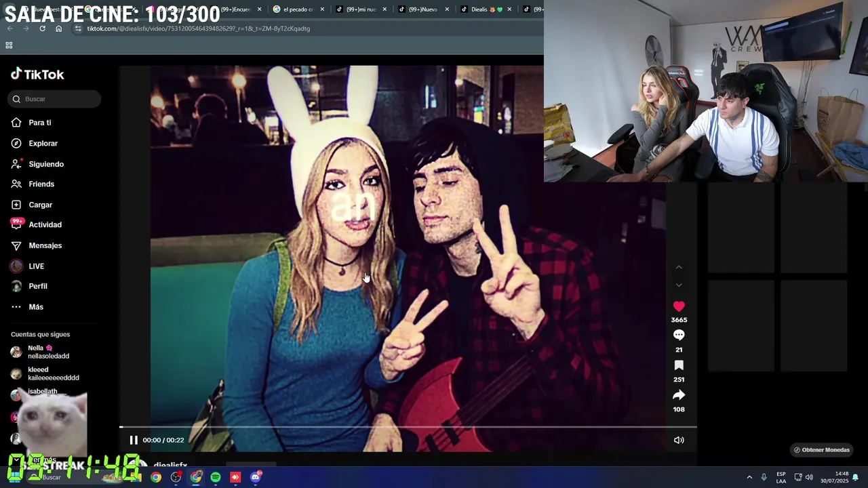Screen dimensions: 868x488
Task: Click the browser home icon
Action: click(x=58, y=28)
